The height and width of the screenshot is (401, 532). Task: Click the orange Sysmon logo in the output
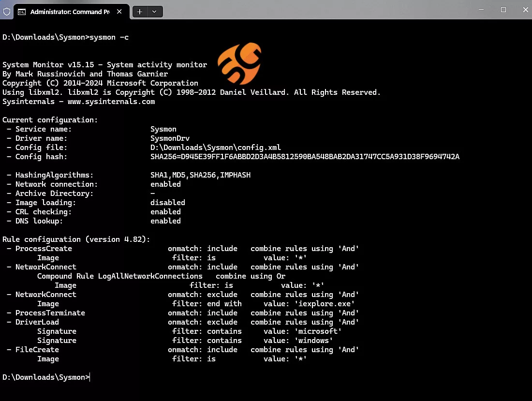click(x=240, y=63)
